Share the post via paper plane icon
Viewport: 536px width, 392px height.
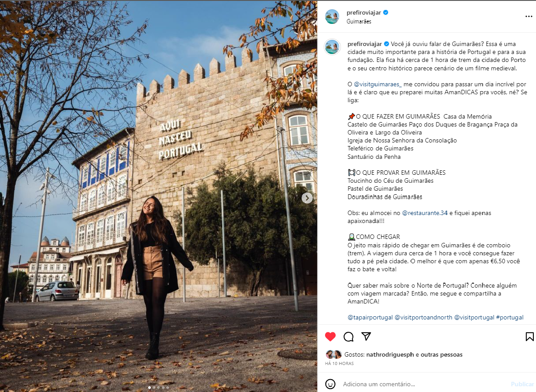[x=366, y=336]
